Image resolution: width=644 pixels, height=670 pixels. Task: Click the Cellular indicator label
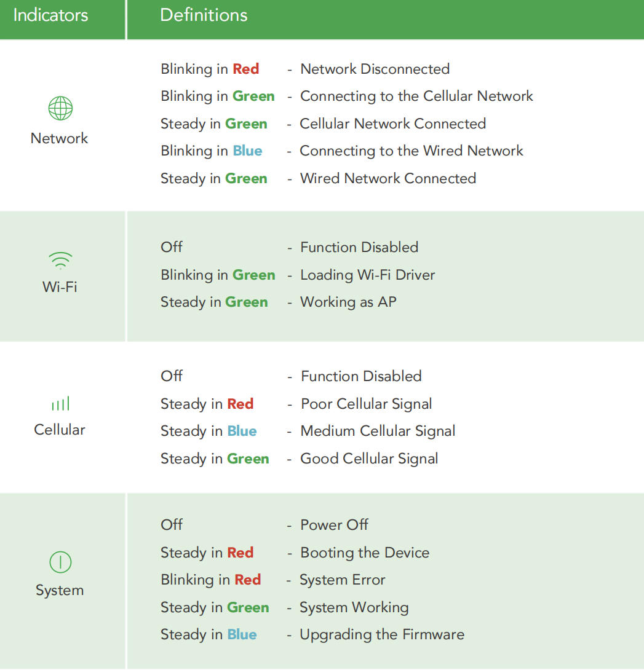(60, 430)
